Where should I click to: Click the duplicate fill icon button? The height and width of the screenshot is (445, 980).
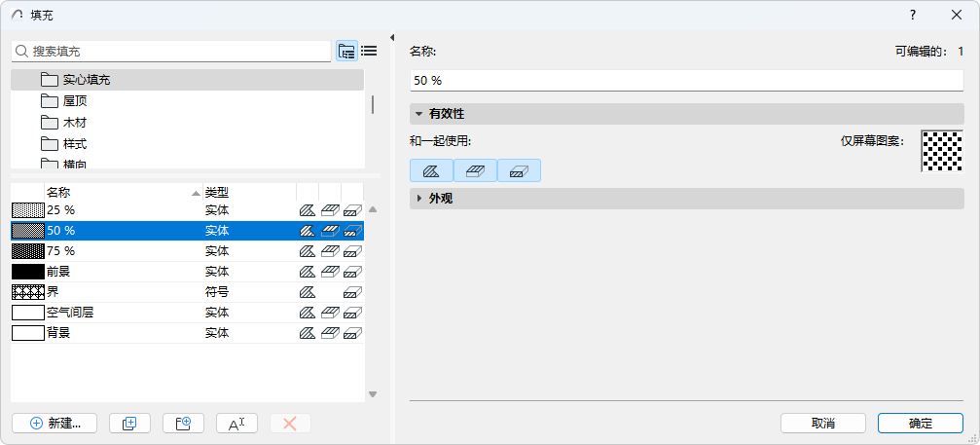pos(129,424)
